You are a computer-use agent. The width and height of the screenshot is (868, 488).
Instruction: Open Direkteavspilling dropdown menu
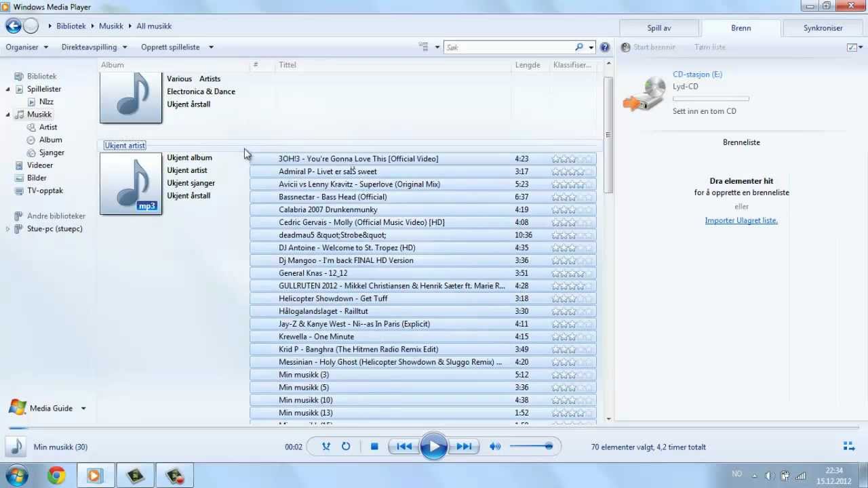pos(94,47)
